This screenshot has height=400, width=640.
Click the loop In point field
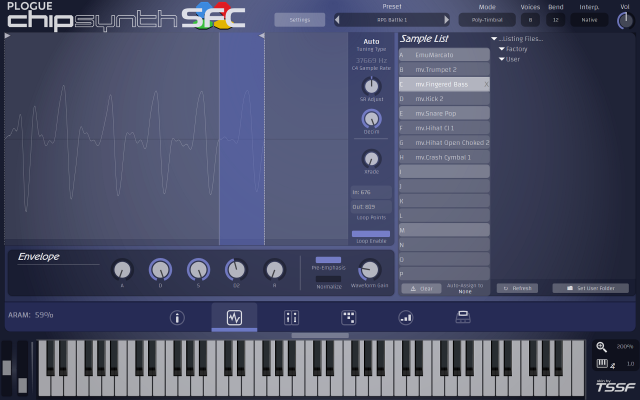tap(371, 192)
